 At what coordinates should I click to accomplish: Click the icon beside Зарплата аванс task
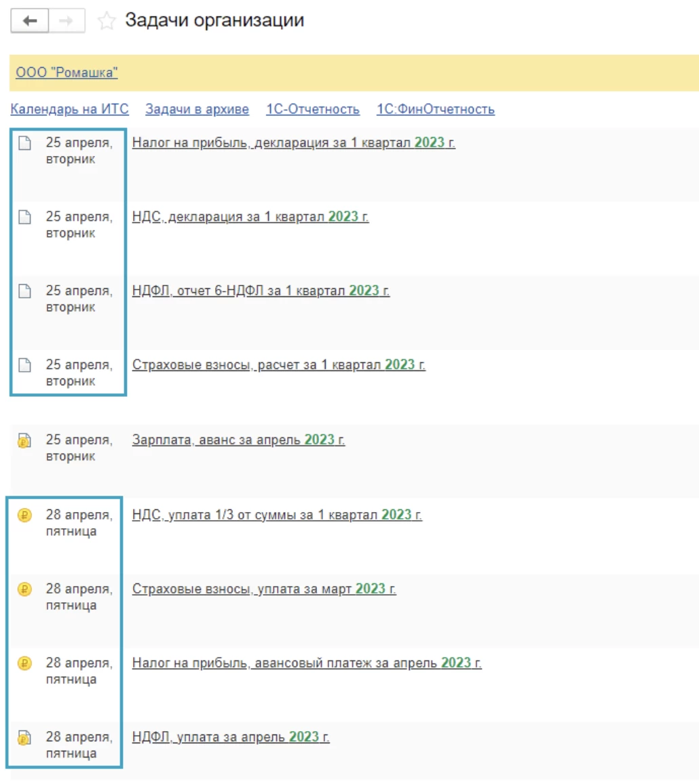click(24, 441)
